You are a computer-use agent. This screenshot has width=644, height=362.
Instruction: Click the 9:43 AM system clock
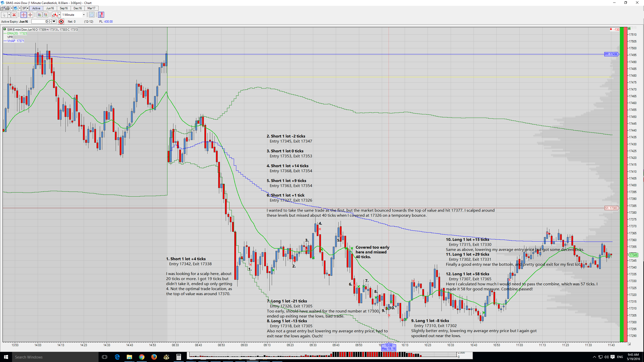pyautogui.click(x=633, y=357)
